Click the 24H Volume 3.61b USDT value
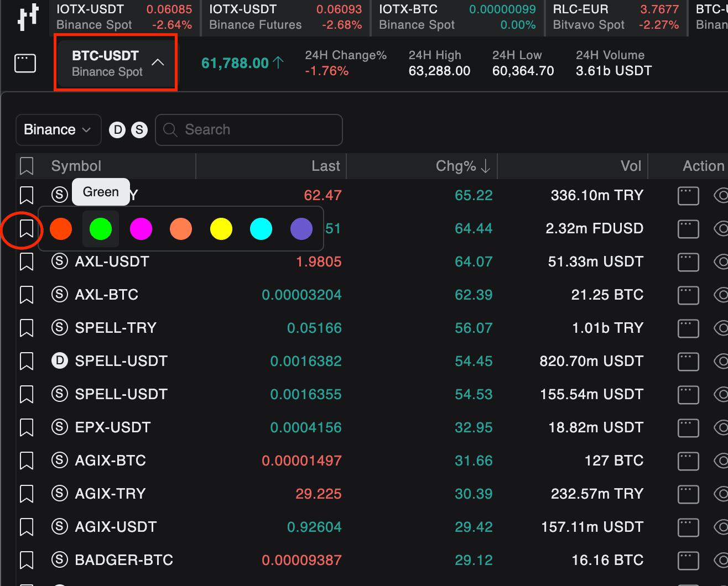The height and width of the screenshot is (586, 728). [x=613, y=71]
